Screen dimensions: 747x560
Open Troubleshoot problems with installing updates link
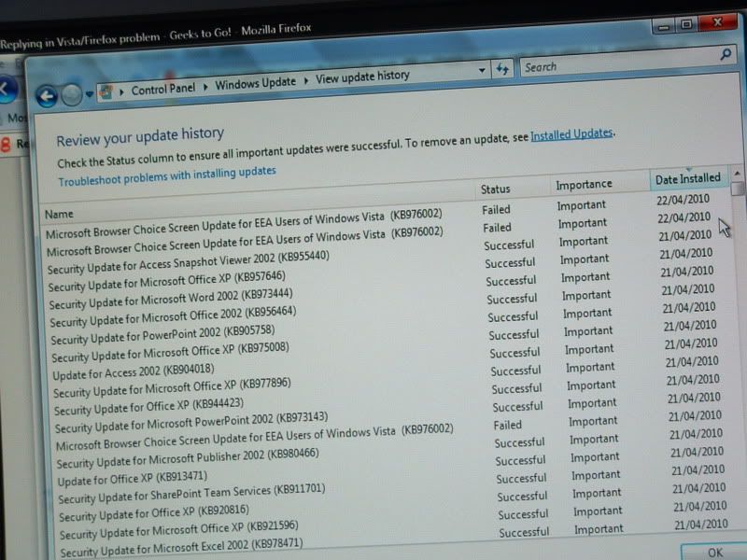click(x=167, y=176)
